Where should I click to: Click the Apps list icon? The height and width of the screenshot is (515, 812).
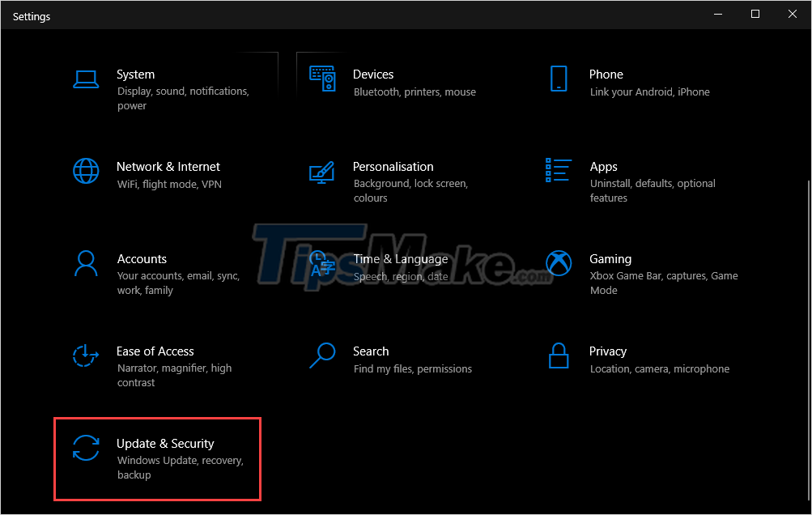pos(559,171)
